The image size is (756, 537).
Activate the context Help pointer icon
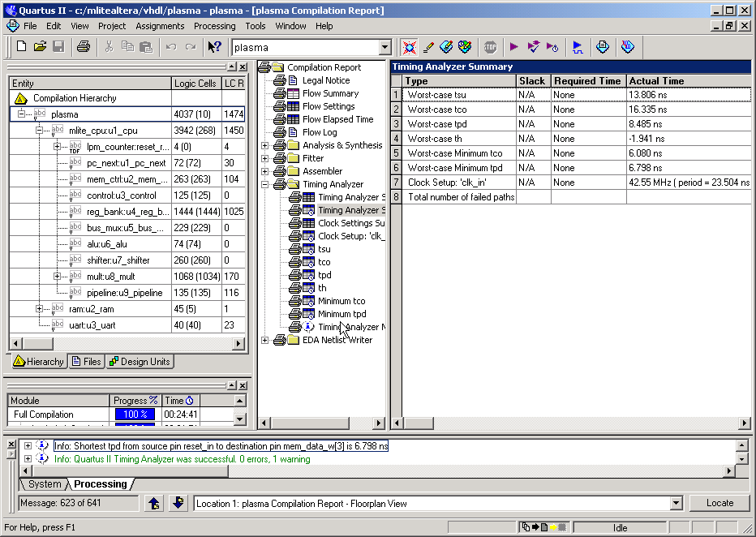(x=214, y=47)
